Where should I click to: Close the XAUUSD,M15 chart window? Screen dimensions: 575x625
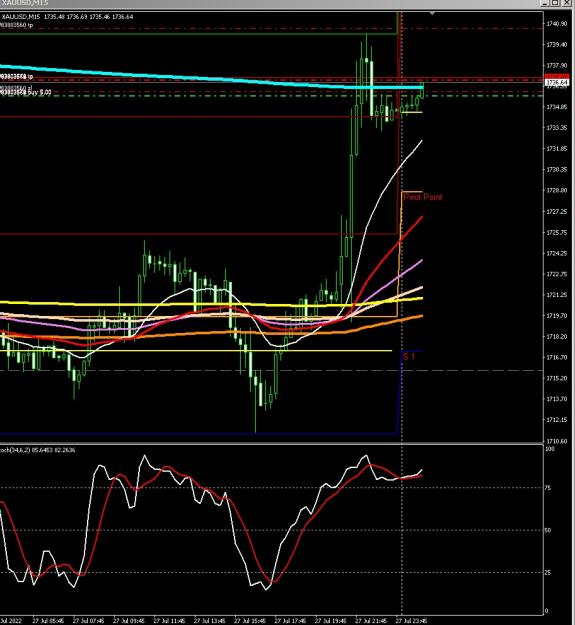coord(566,3)
